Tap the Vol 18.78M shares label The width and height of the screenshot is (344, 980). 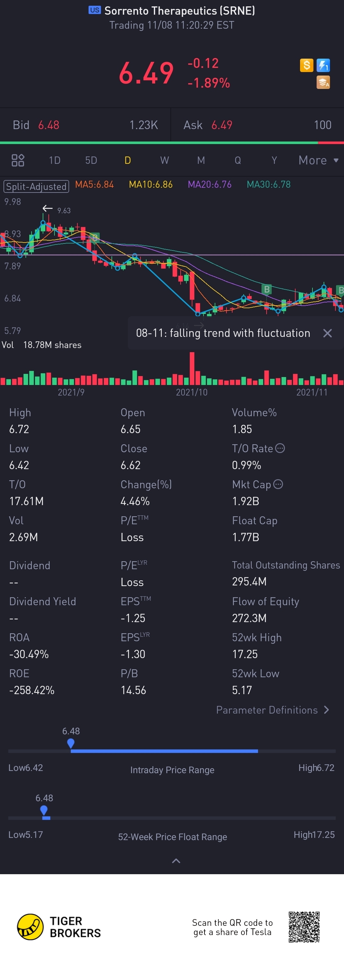(x=41, y=345)
